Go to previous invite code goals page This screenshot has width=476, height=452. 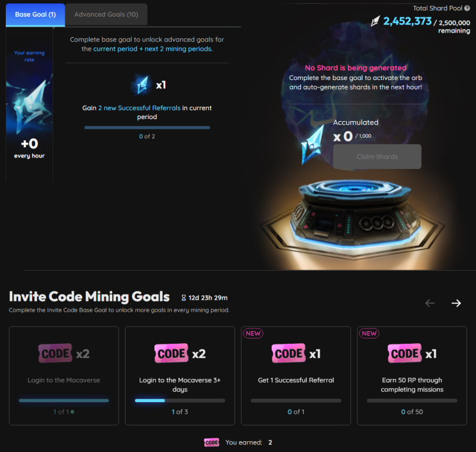point(430,303)
